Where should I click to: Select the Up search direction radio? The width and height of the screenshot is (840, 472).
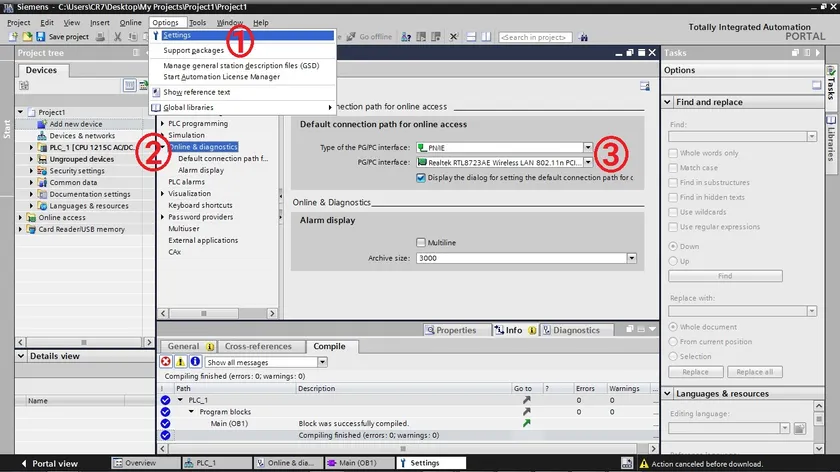pos(673,261)
